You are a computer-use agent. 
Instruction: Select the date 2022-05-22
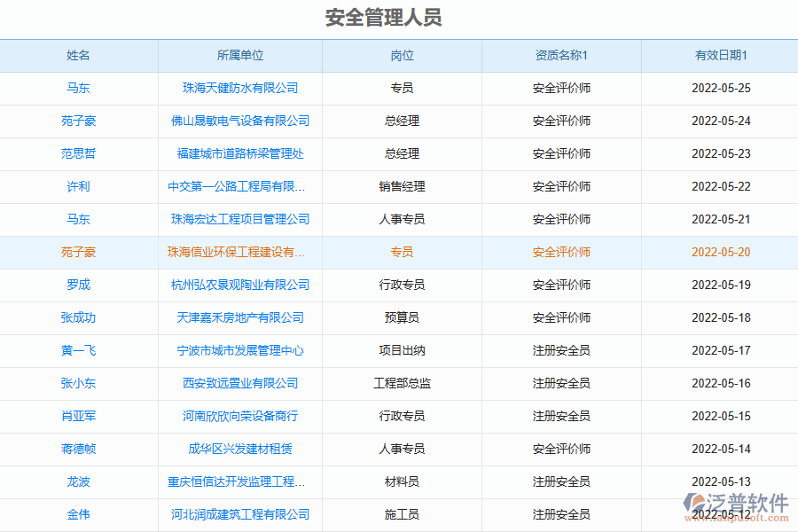tap(721, 187)
